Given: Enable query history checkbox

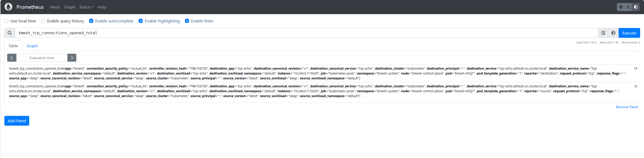Looking at the screenshot, I should tap(43, 21).
